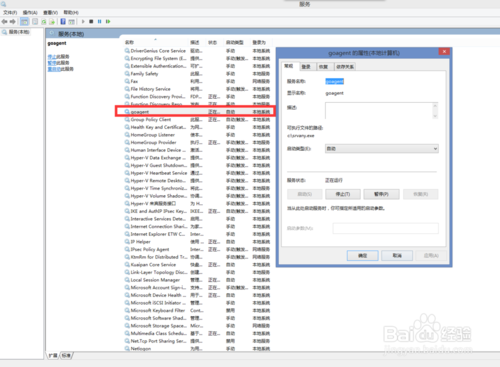
Task: Open help using the blue help toolbar icon
Action: click(63, 22)
